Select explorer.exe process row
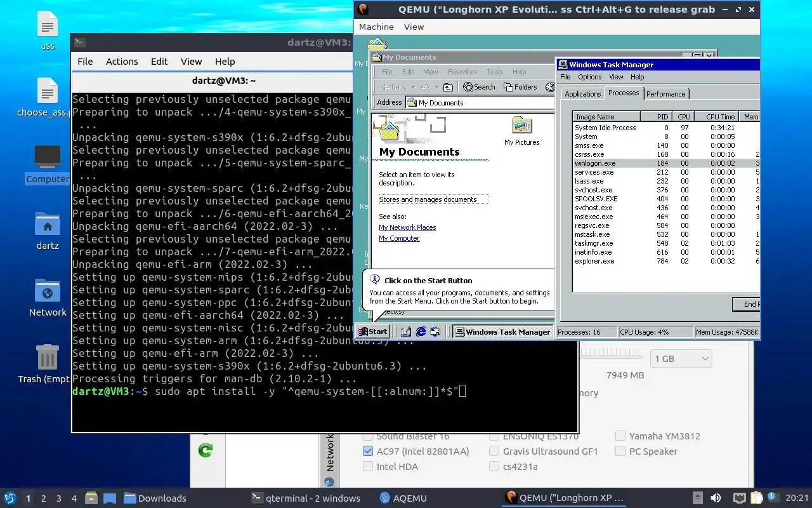This screenshot has height=508, width=812. 666,261
